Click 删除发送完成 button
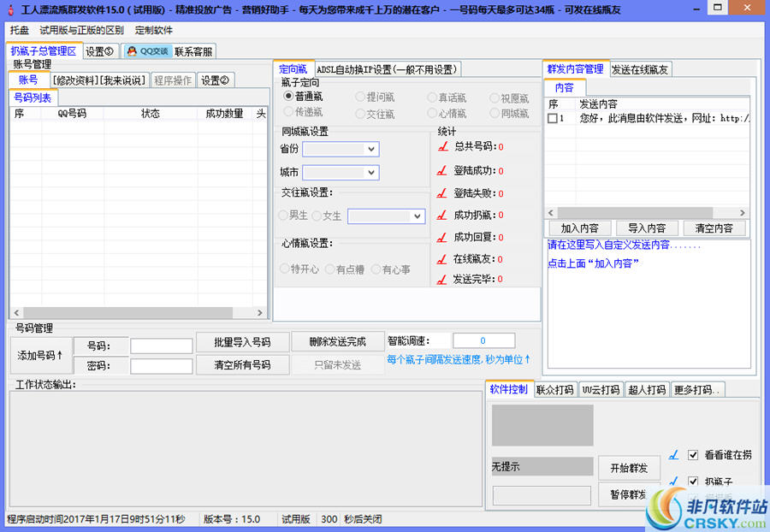 click(337, 341)
